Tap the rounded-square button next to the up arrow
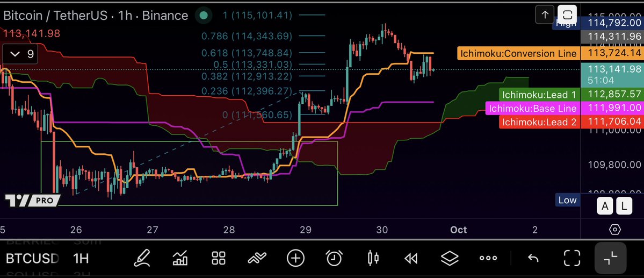Image resolution: width=644 pixels, height=278 pixels. 567,15
